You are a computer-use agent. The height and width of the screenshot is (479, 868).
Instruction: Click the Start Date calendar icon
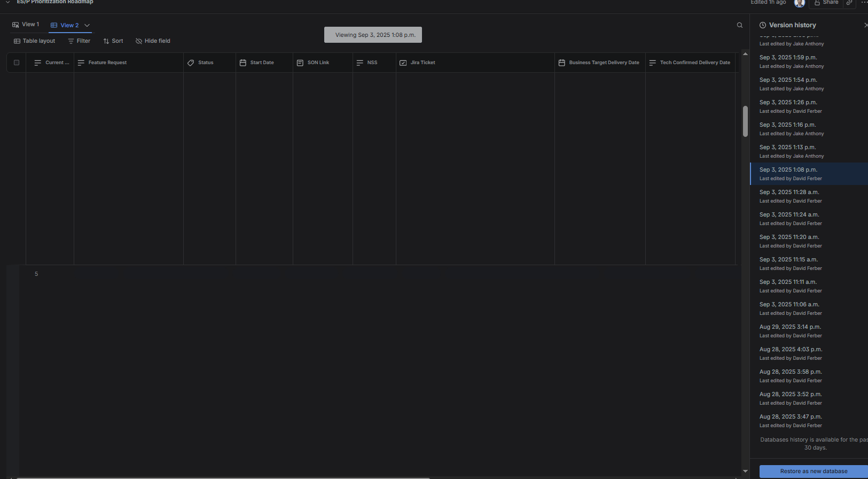(243, 63)
